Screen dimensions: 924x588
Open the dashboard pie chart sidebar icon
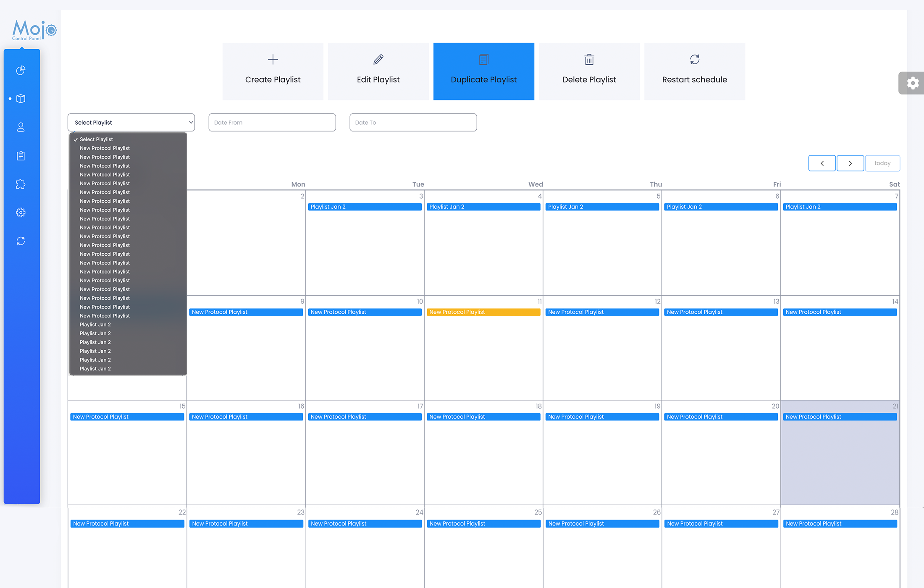click(x=21, y=70)
